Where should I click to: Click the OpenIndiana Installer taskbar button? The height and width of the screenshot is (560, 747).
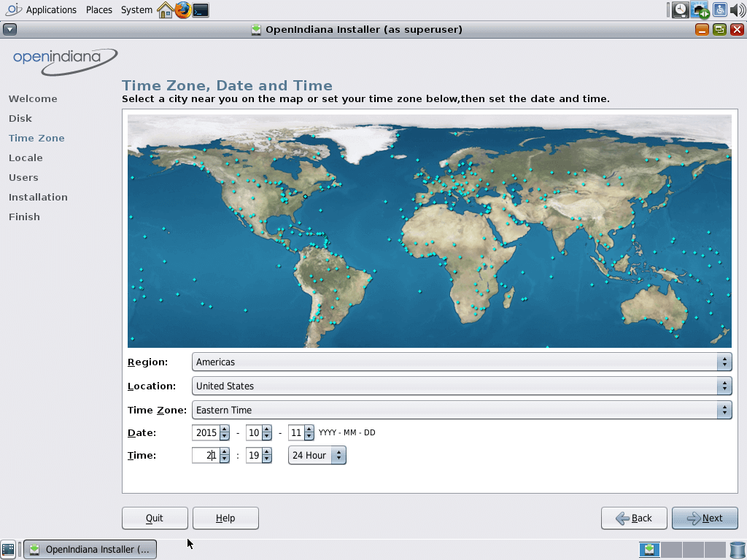90,550
